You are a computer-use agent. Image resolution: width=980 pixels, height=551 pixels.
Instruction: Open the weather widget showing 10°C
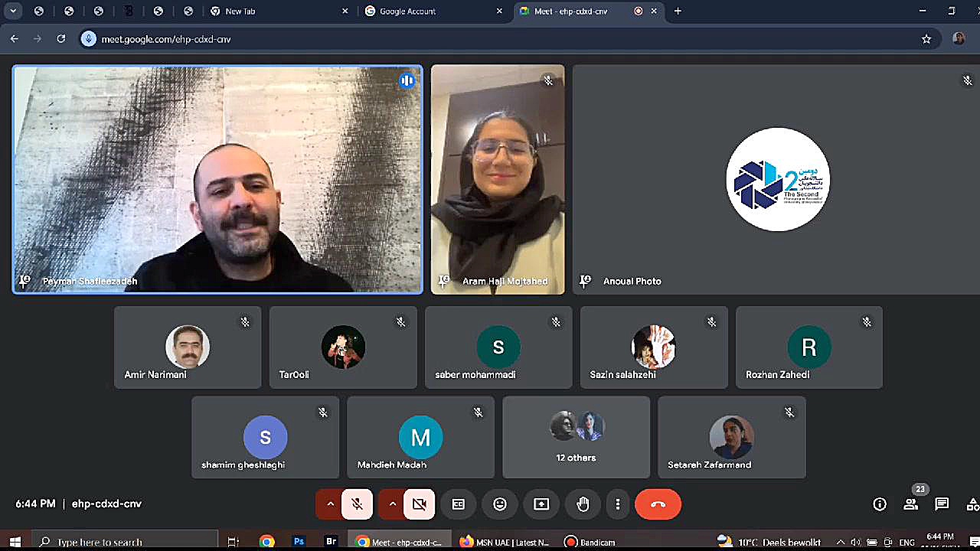[x=769, y=542]
